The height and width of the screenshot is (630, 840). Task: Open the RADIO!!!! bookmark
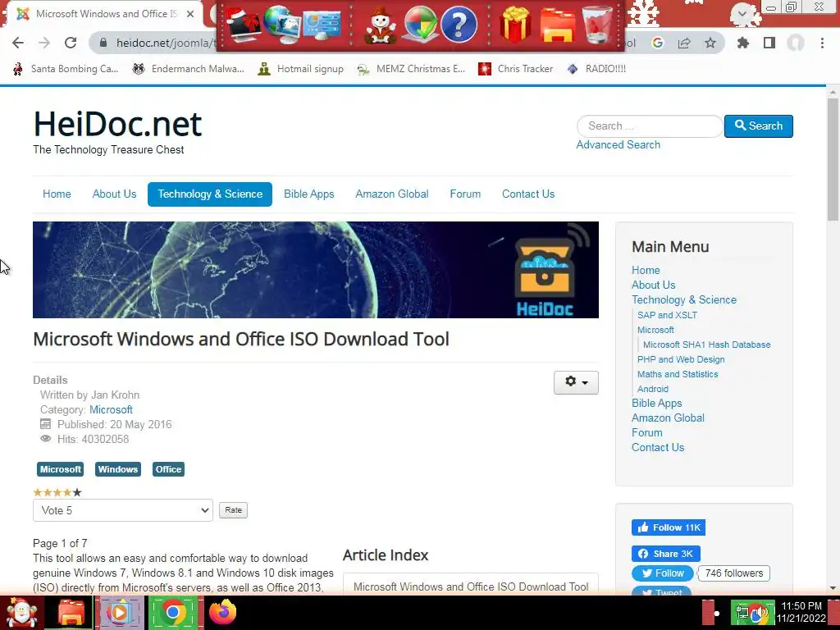(596, 69)
